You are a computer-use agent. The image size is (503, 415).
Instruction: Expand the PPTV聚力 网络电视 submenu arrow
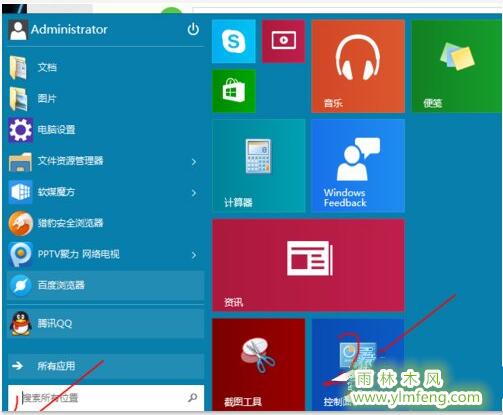pyautogui.click(x=194, y=255)
